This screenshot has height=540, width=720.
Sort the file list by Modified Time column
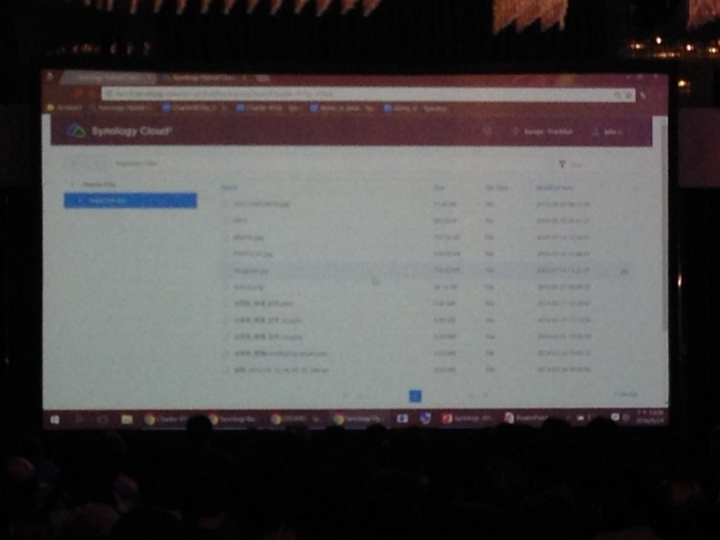pyautogui.click(x=554, y=188)
